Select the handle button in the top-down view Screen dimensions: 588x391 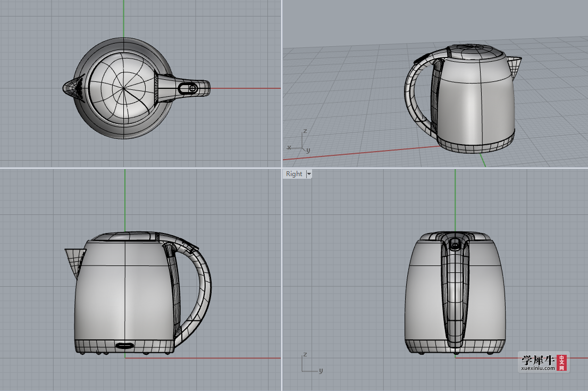[188, 88]
